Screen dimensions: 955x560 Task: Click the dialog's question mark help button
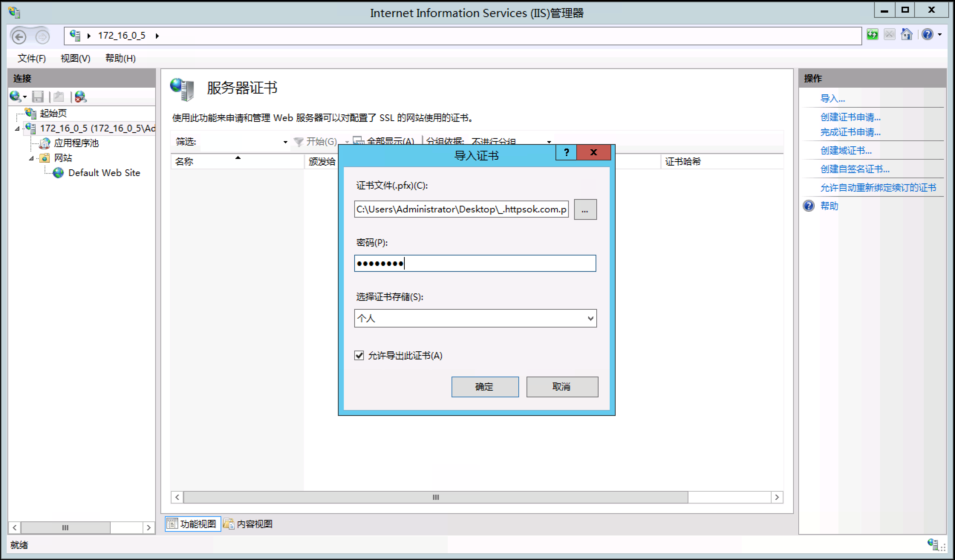coord(566,152)
